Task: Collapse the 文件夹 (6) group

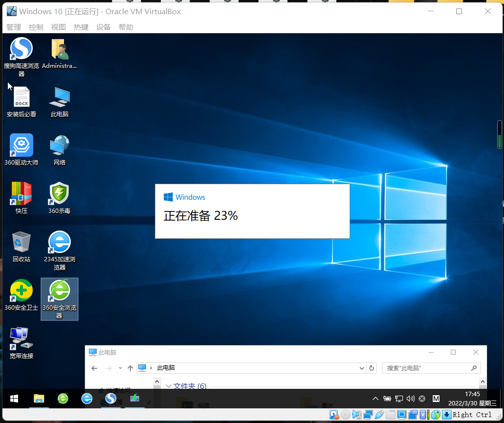Action: (169, 386)
